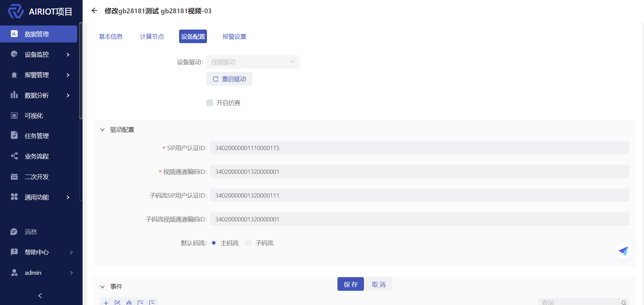
Task: Click the 报警管理 alarm icon
Action: (x=14, y=74)
